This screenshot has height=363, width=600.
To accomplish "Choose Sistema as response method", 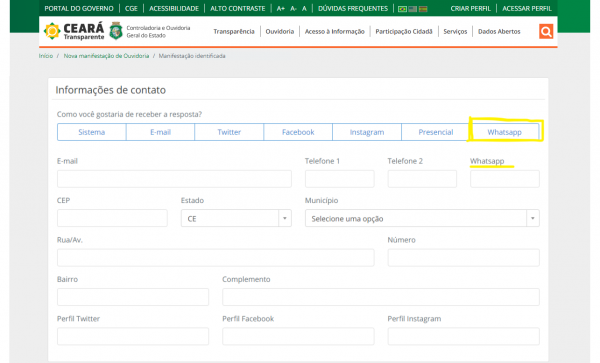I will click(x=91, y=132).
